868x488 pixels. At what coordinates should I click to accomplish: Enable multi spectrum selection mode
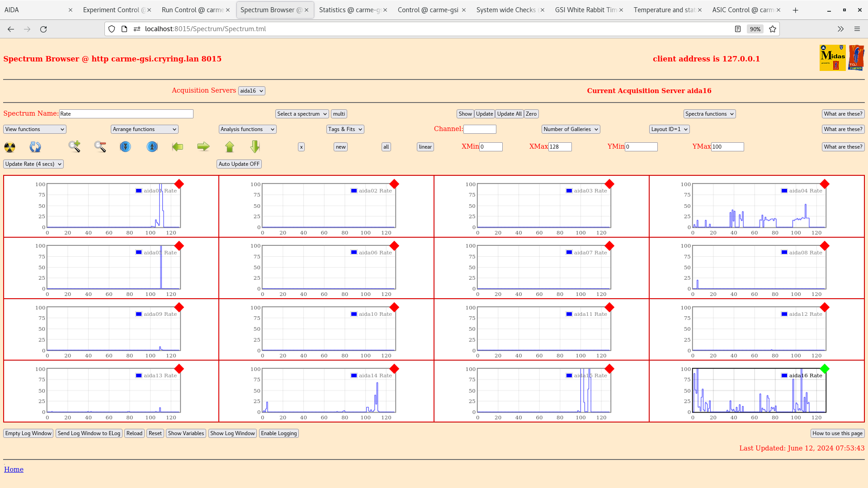pyautogui.click(x=339, y=114)
